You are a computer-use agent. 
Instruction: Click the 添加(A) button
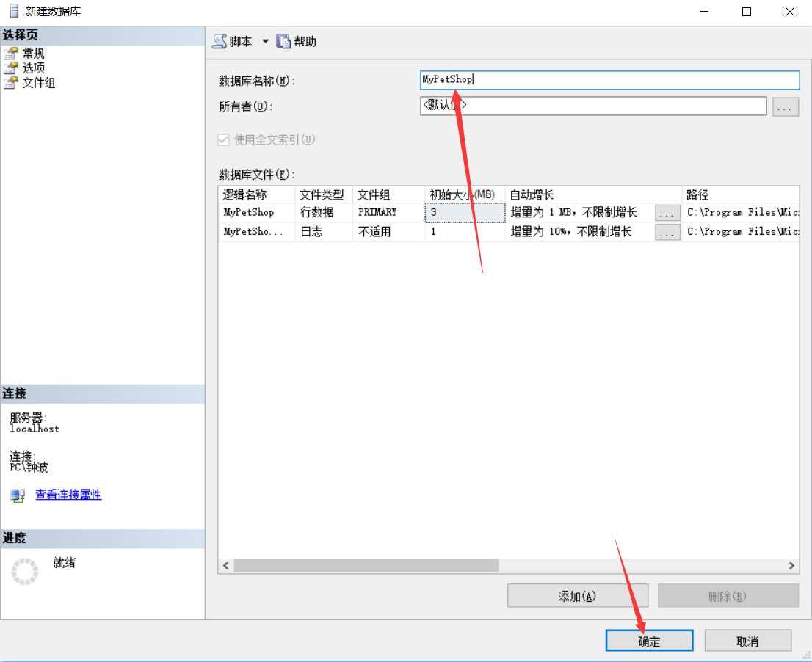(577, 596)
